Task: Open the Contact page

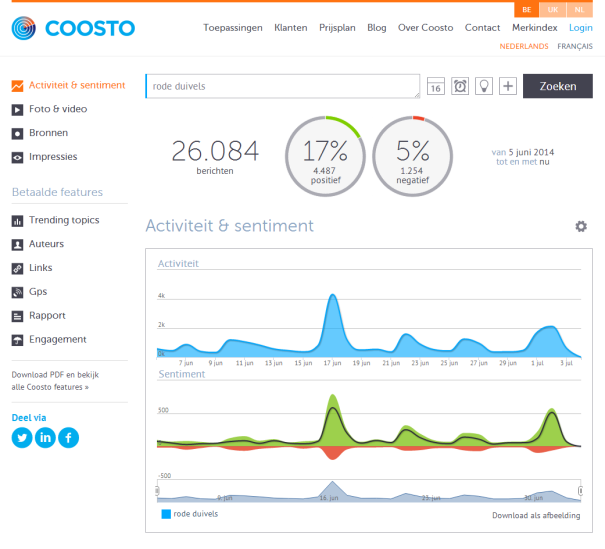Action: (x=482, y=28)
